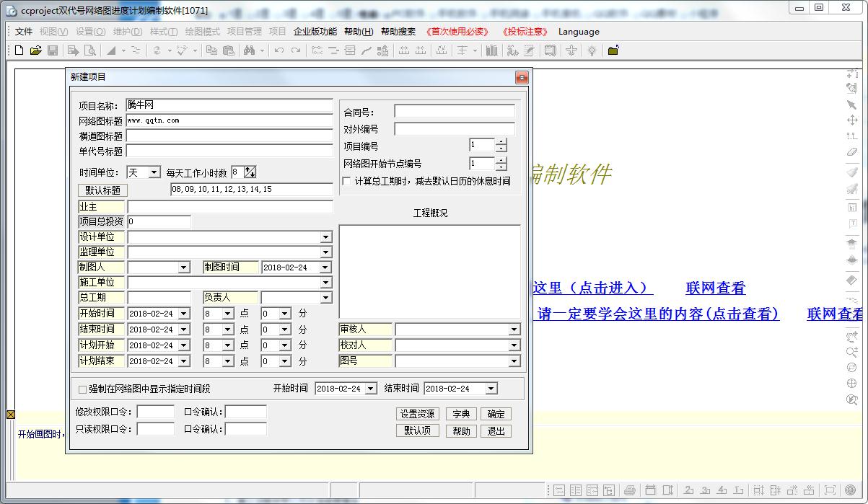868x504 pixels.
Task: Open the 《首次使用必读》 menu item
Action: (x=457, y=32)
